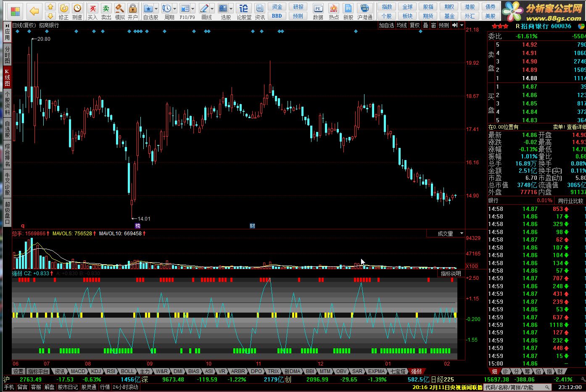Expand the F10/F9 dropdown arrow
The width and height of the screenshot is (586, 392).
click(x=193, y=8)
